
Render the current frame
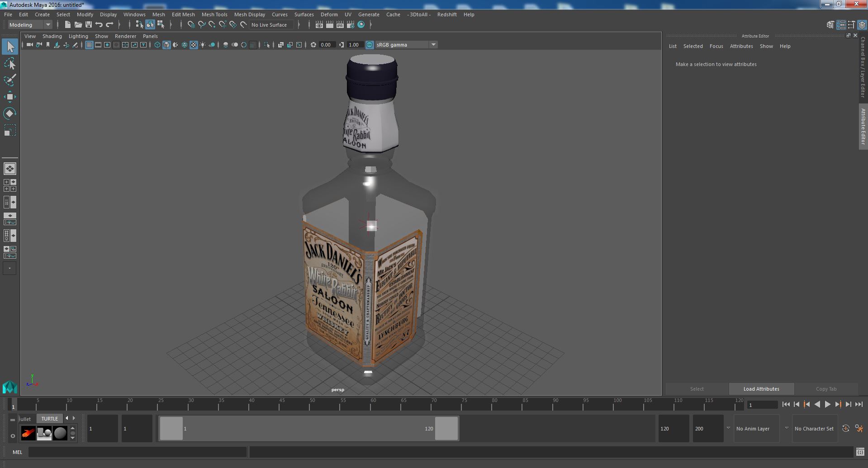tap(330, 25)
